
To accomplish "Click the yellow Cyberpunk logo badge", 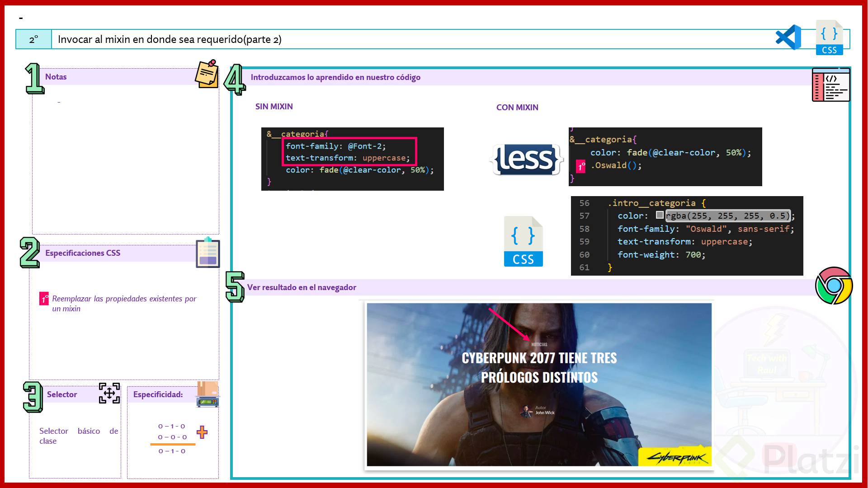I will pyautogui.click(x=675, y=457).
